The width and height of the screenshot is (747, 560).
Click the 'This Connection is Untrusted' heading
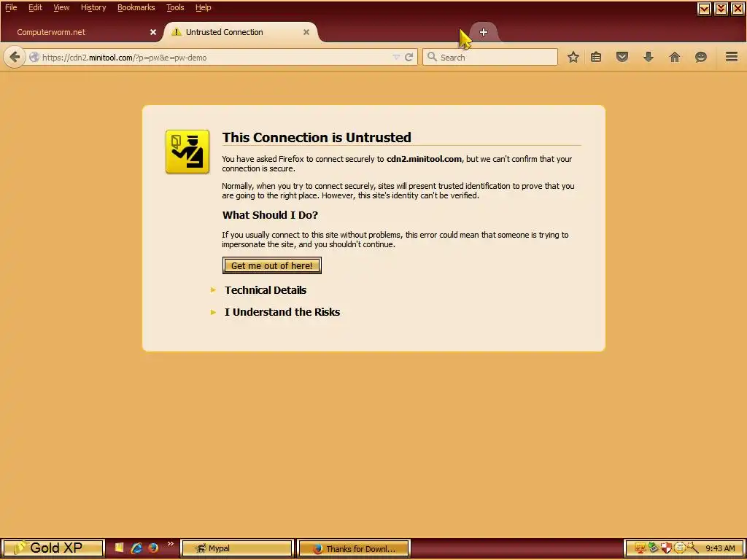coord(317,137)
